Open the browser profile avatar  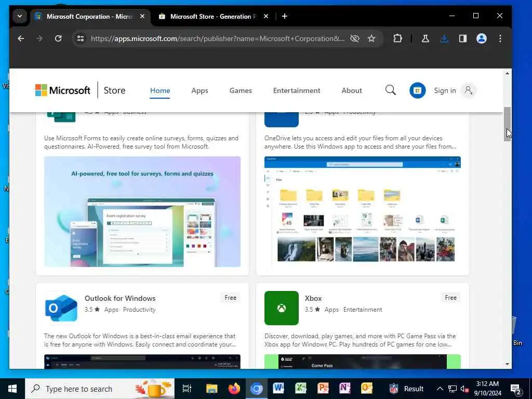tap(482, 38)
